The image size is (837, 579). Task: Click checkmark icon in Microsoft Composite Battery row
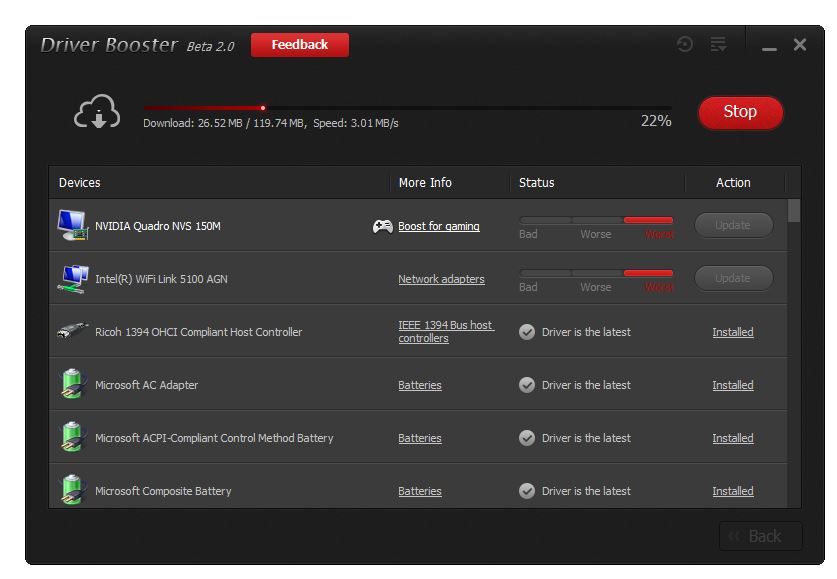pos(527,490)
